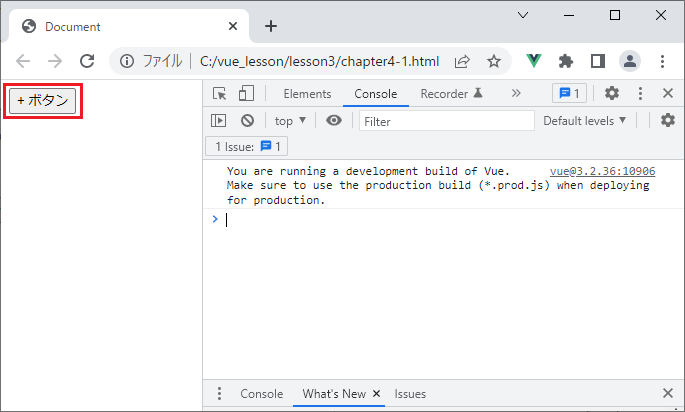Bookmark this page with the star icon

[x=494, y=61]
